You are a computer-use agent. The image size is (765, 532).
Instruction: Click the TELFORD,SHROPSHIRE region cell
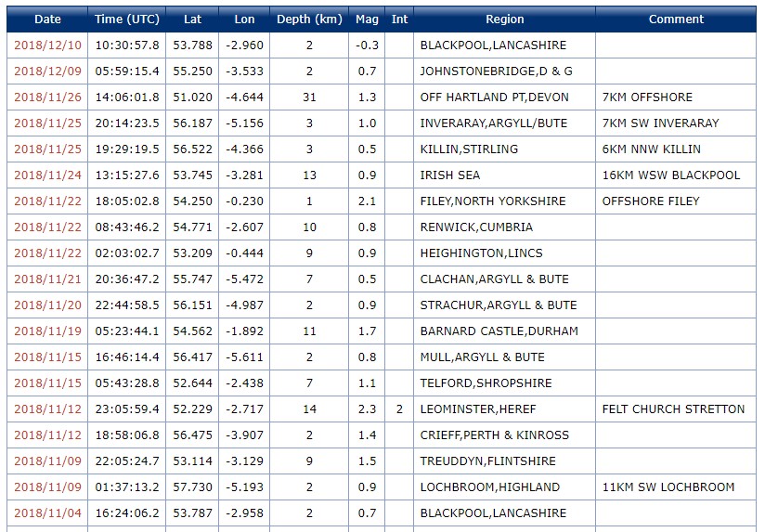click(x=486, y=383)
